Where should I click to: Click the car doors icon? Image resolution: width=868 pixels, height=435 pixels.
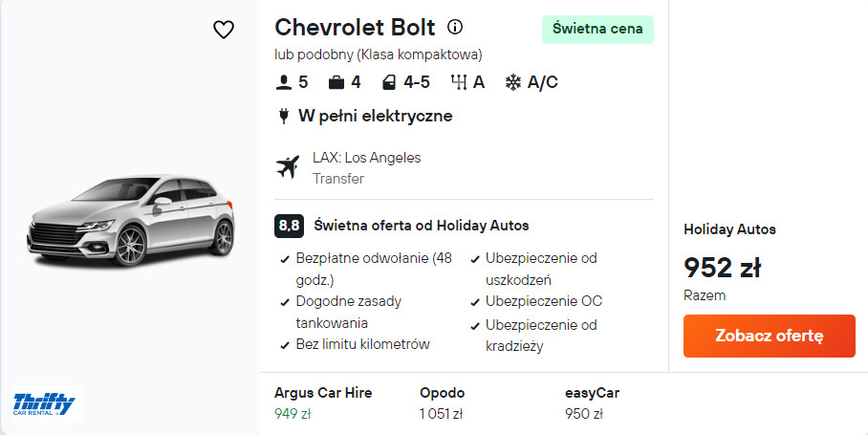coord(389,82)
